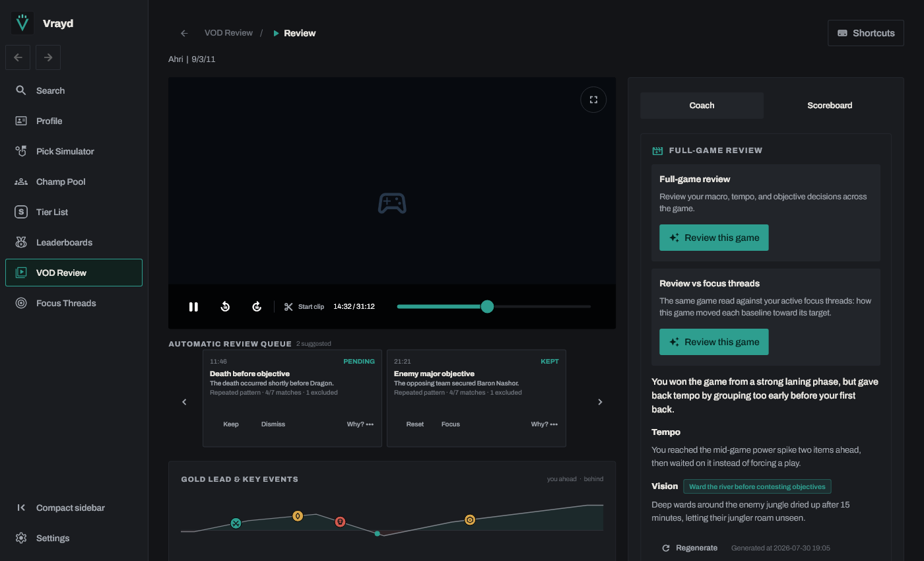Click the VOD Review breadcrumb link
This screenshot has height=561, width=924.
(x=228, y=33)
